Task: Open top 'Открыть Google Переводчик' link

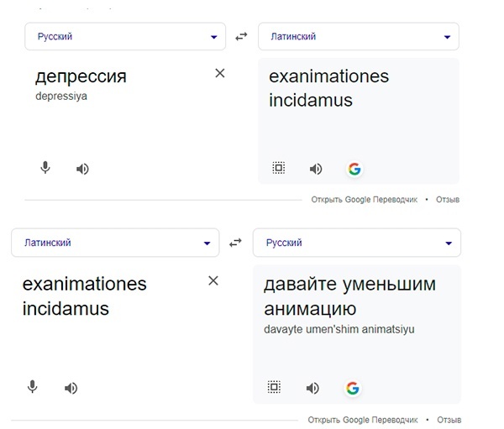Action: point(365,200)
